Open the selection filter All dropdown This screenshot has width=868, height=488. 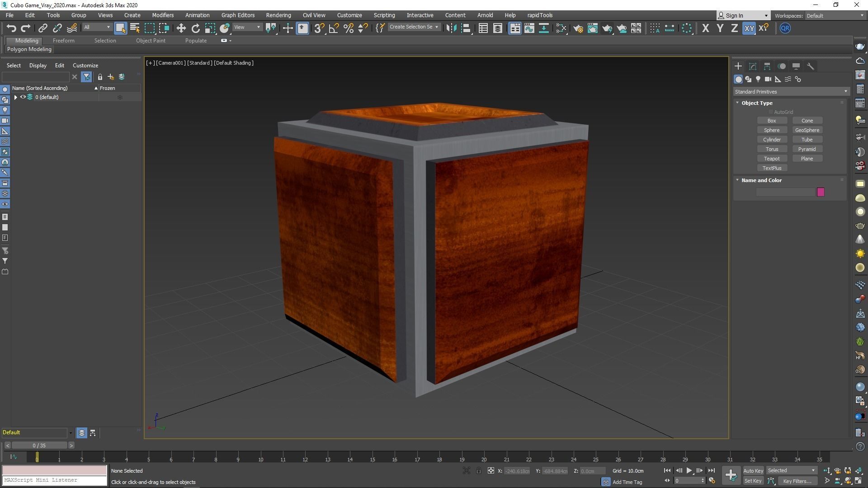pyautogui.click(x=97, y=27)
